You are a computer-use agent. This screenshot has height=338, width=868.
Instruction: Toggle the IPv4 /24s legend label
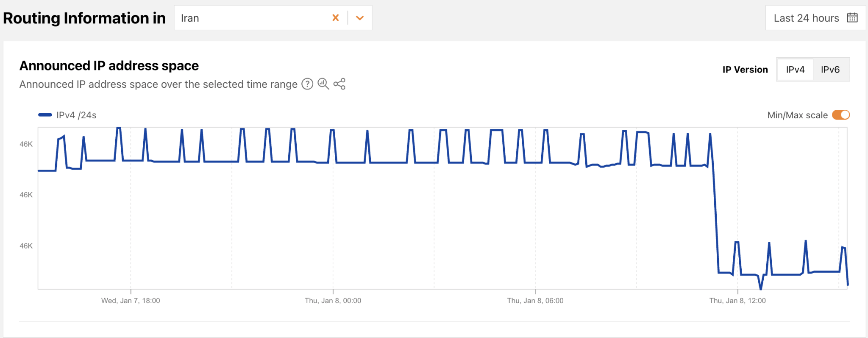76,115
